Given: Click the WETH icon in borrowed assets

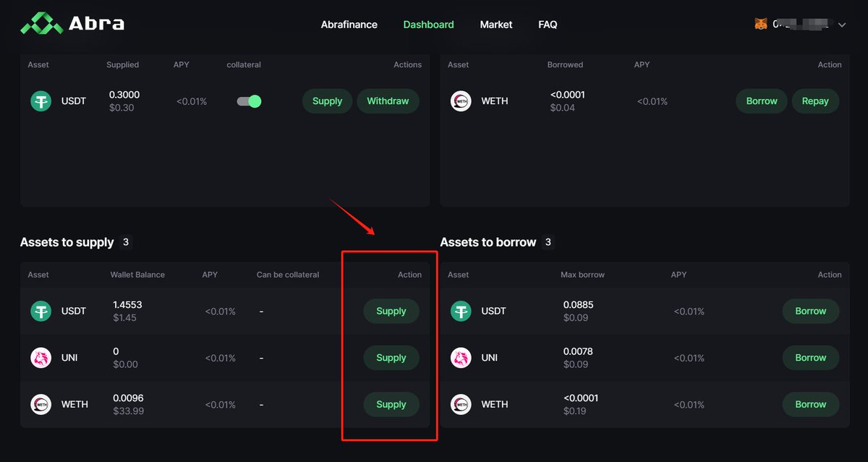Looking at the screenshot, I should click(x=461, y=101).
